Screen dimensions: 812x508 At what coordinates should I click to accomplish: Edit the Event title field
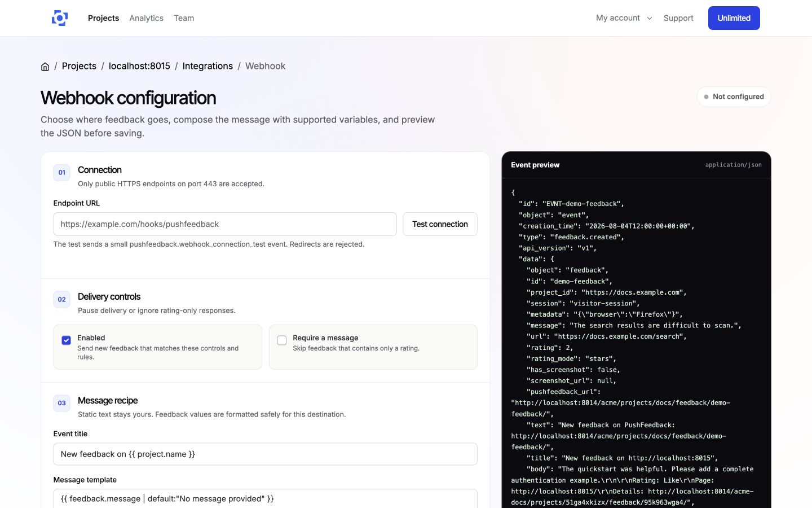pos(265,454)
